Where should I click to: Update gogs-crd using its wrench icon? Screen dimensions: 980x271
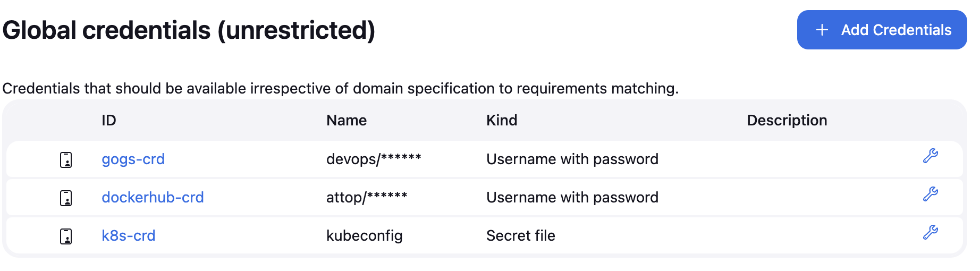[930, 156]
